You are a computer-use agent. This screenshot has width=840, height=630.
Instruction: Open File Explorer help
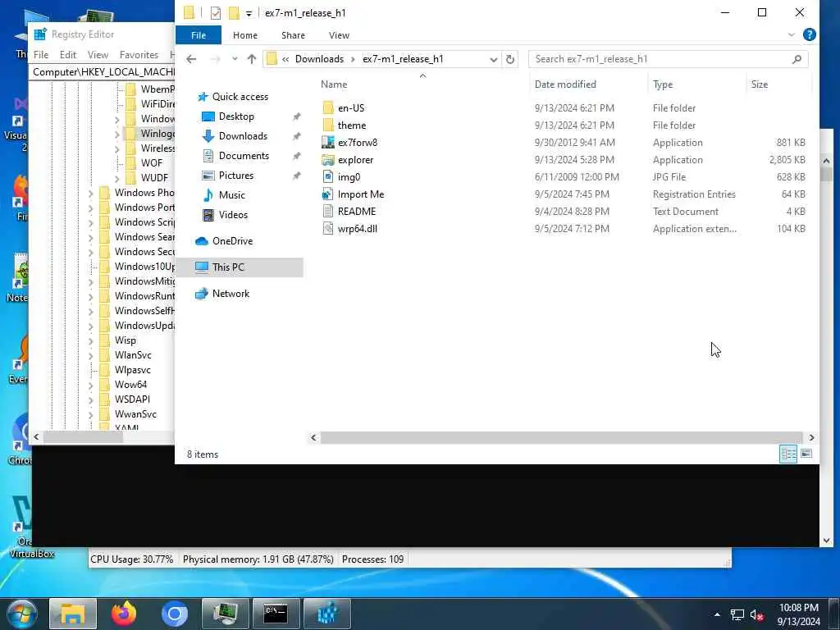click(x=809, y=34)
